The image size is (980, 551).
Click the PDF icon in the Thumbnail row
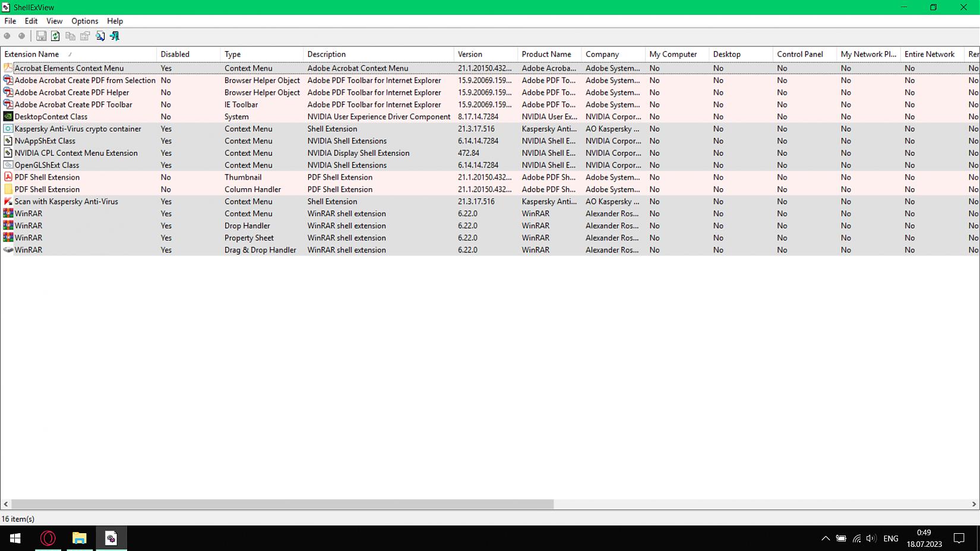[8, 178]
